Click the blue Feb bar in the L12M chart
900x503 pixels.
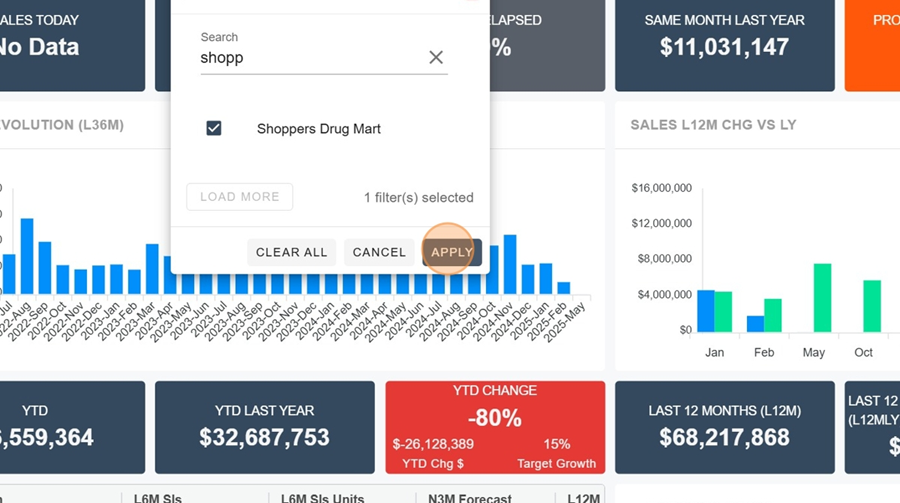[x=755, y=324]
